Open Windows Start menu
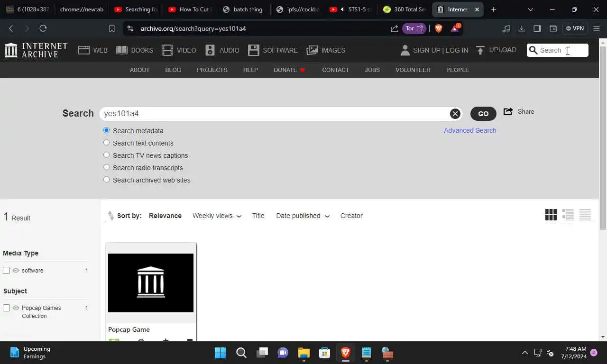Viewport: 607px width, 364px height. click(x=221, y=353)
